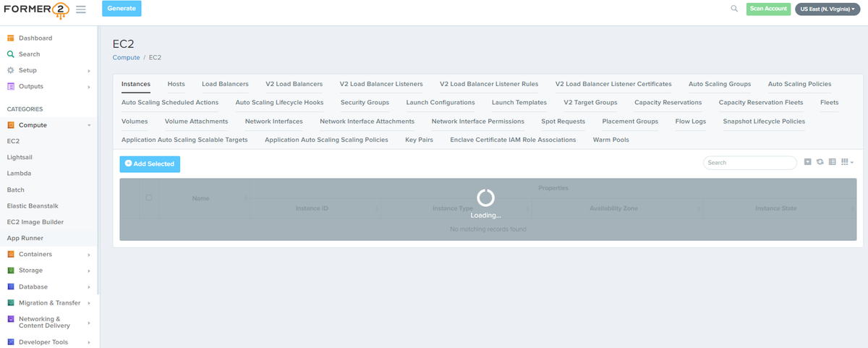Follow the Compute breadcrumb link

126,57
